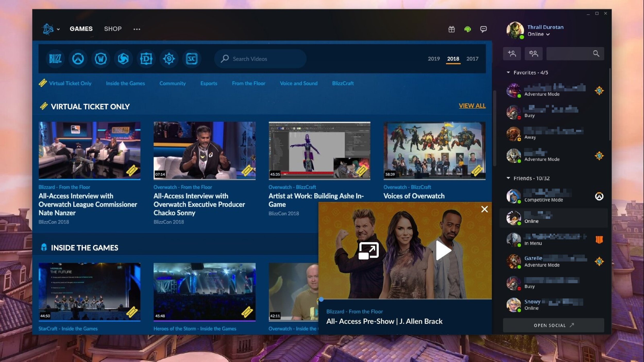Open the Battle.net logo menu
The height and width of the screenshot is (362, 644).
[x=50, y=29]
